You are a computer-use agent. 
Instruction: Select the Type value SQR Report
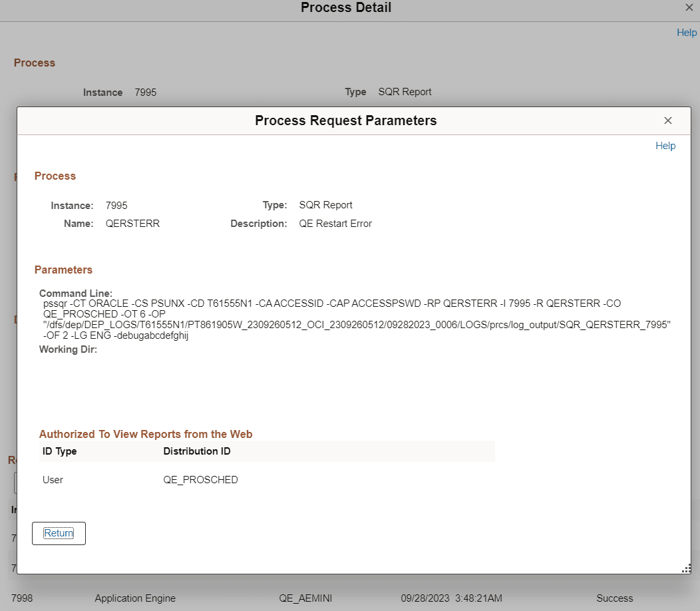325,205
